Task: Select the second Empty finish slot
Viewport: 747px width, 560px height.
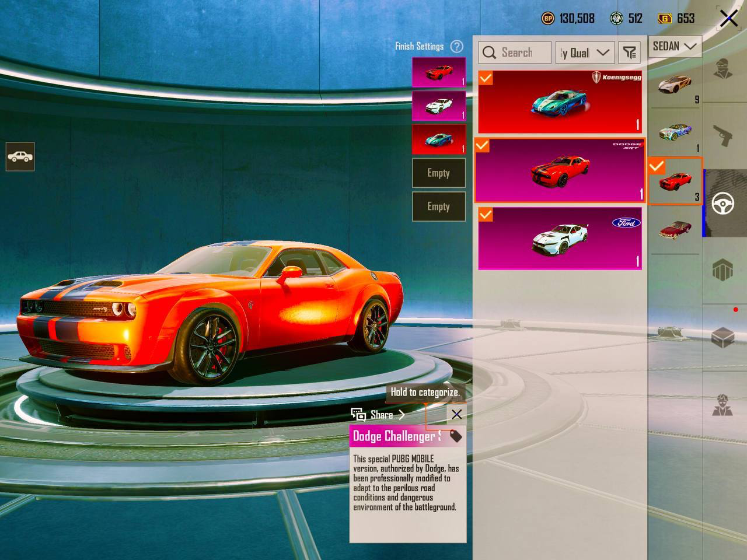Action: point(439,206)
